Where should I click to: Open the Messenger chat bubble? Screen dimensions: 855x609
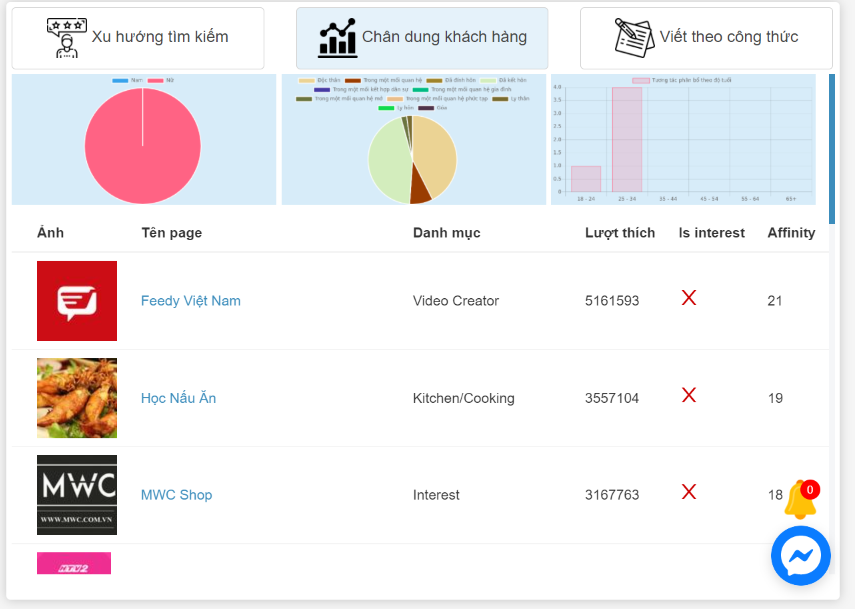(800, 556)
